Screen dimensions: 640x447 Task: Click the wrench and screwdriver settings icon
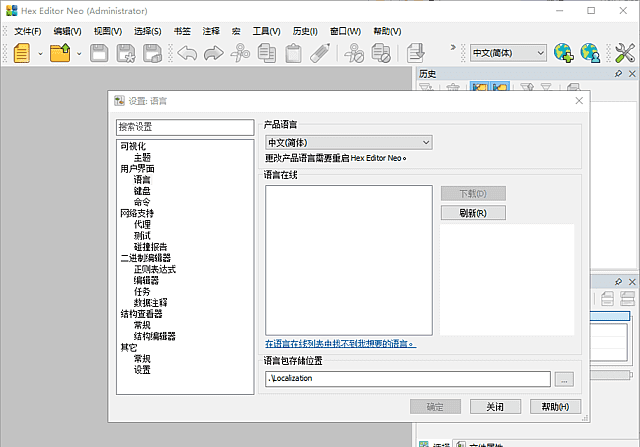(624, 53)
